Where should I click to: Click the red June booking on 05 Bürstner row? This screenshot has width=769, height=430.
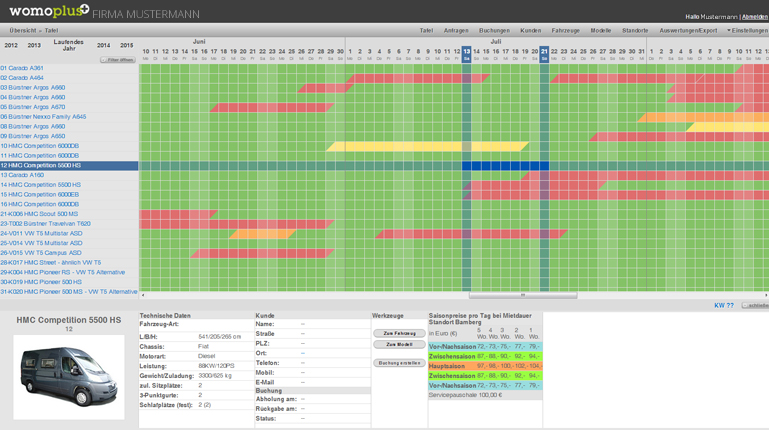pyautogui.click(x=272, y=107)
